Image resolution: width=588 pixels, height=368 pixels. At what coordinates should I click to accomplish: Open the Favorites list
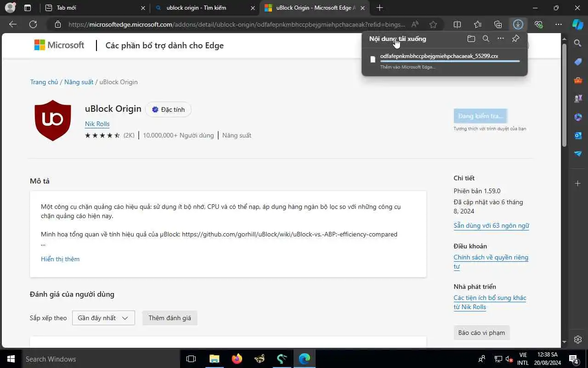point(478,24)
